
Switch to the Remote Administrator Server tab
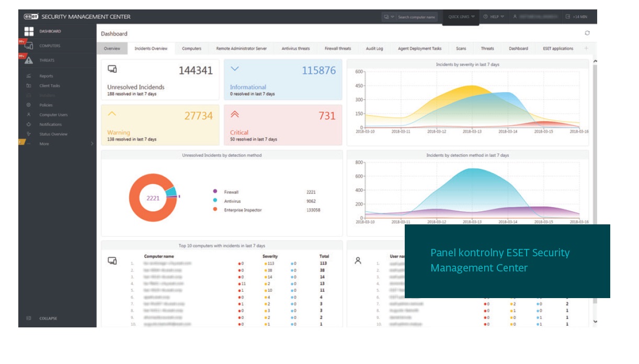[241, 48]
